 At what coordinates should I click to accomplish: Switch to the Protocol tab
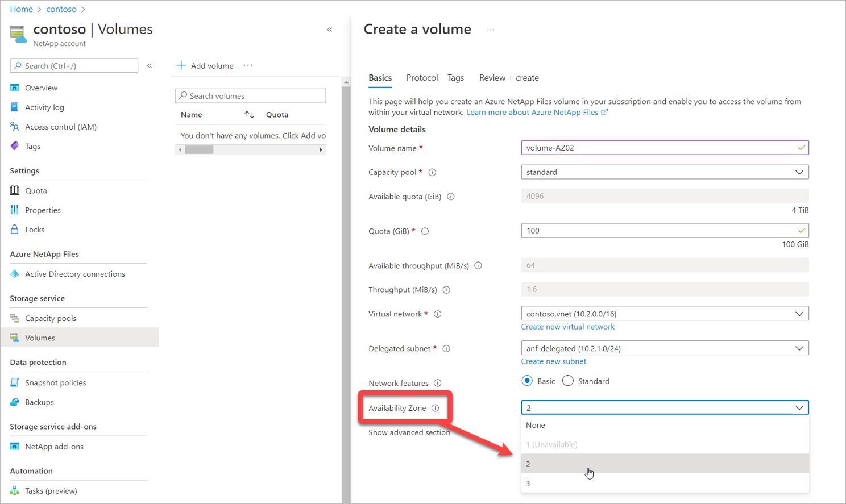point(422,78)
